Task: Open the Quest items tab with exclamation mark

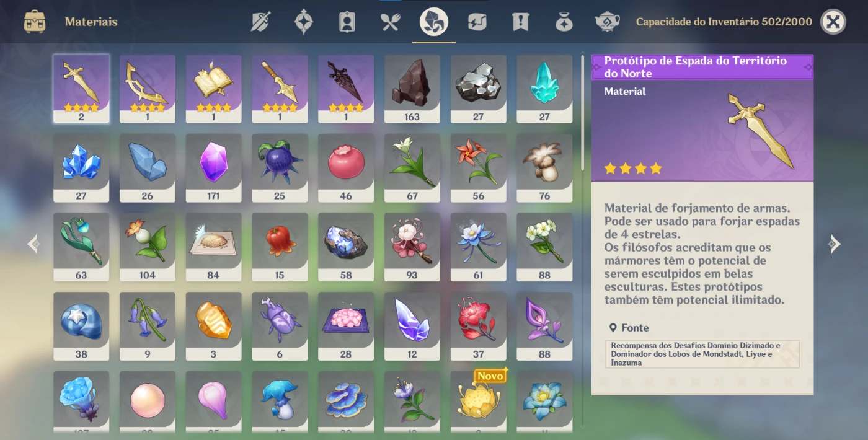Action: [x=520, y=22]
